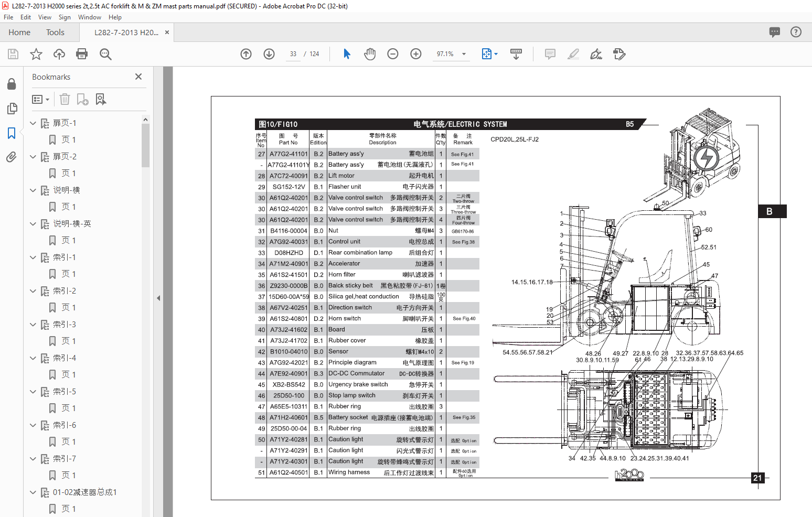Image resolution: width=812 pixels, height=517 pixels.
Task: Select the highlight text pen tool
Action: [x=573, y=54]
